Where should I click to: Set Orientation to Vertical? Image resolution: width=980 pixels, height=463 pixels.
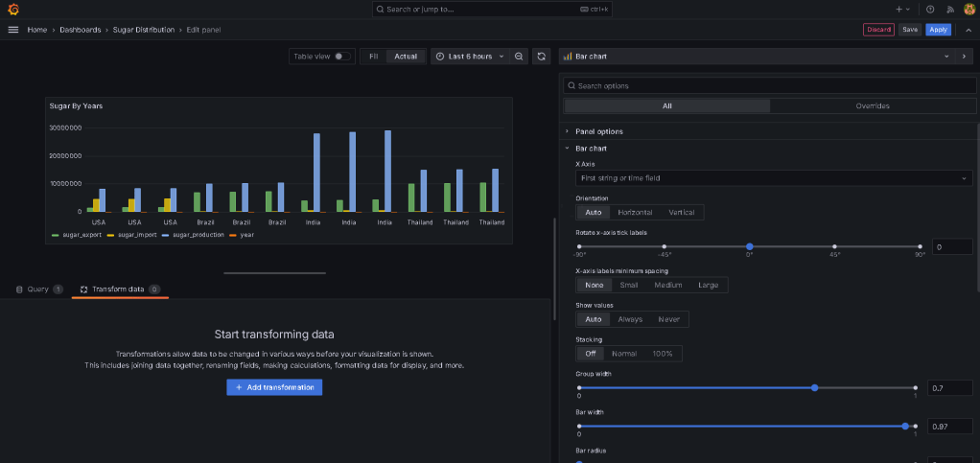point(681,213)
